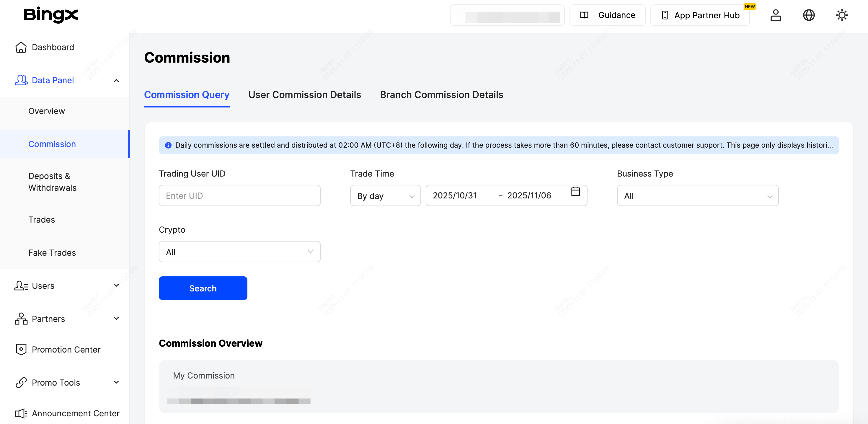Toggle the sun light/dark theme icon

841,15
